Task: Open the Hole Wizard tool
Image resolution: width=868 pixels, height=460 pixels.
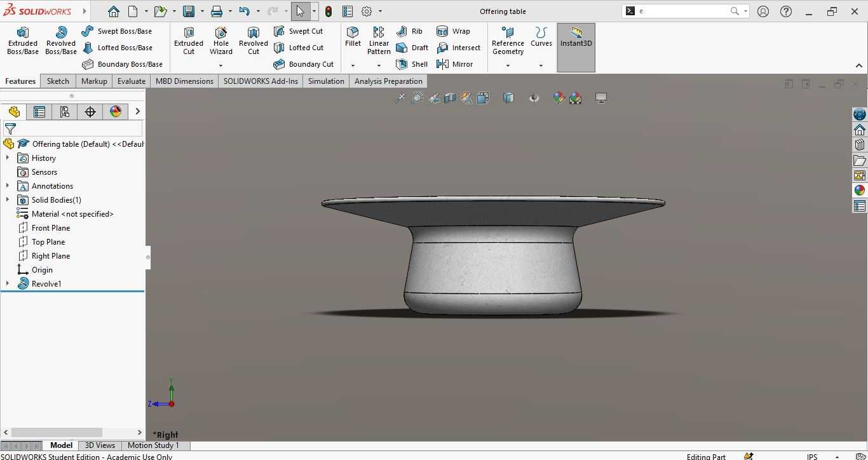Action: (x=221, y=41)
